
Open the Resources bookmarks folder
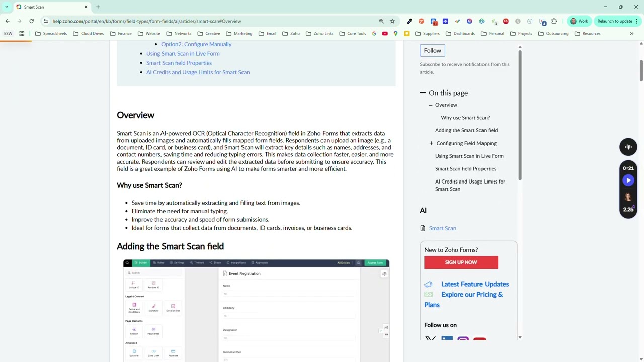(588, 34)
